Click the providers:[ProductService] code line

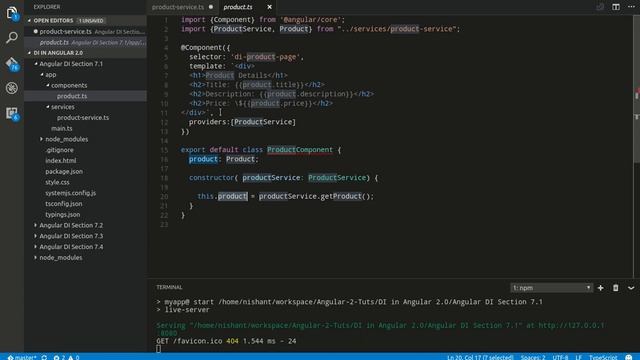coord(242,122)
